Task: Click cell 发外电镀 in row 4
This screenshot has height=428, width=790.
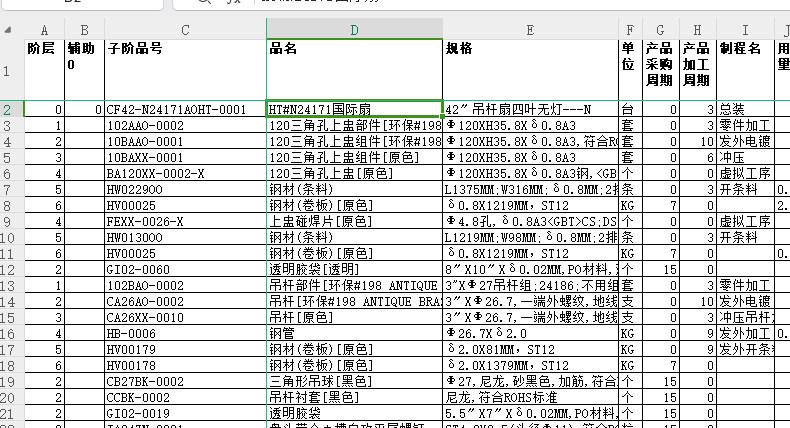Action: 745,142
